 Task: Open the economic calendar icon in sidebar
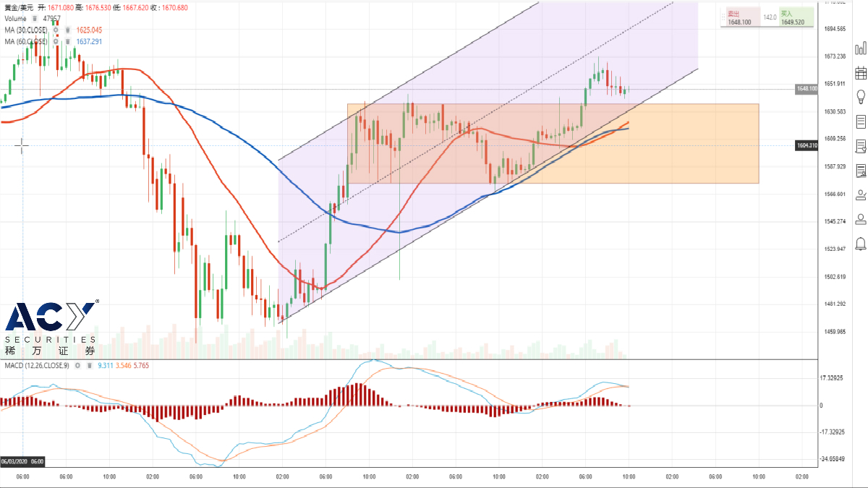861,72
